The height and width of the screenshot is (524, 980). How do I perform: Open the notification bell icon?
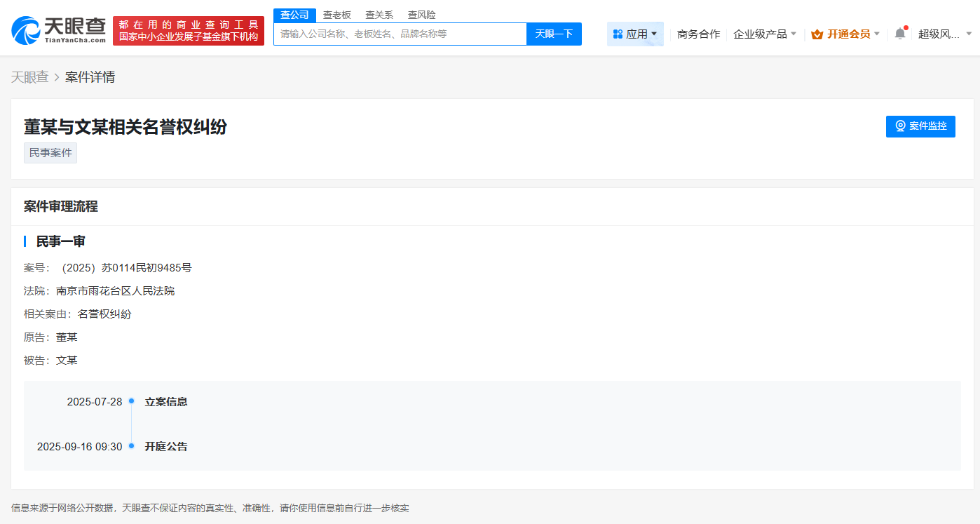(x=899, y=33)
